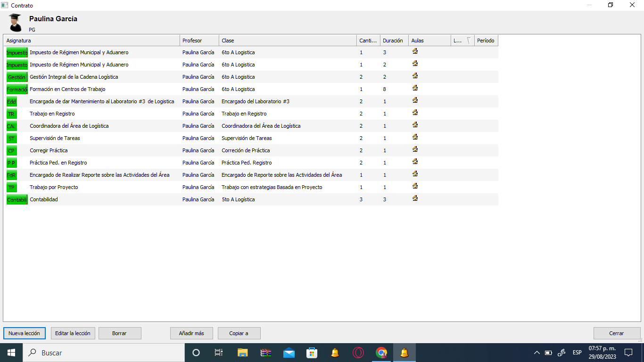Click the duration value 8 in the Formación row
Screen dimensions: 644x362
tap(385, 89)
